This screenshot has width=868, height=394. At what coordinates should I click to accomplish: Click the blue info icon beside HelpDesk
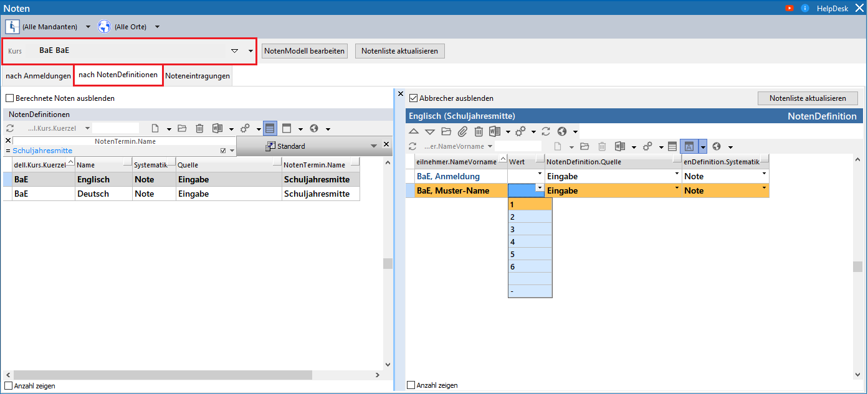(805, 8)
